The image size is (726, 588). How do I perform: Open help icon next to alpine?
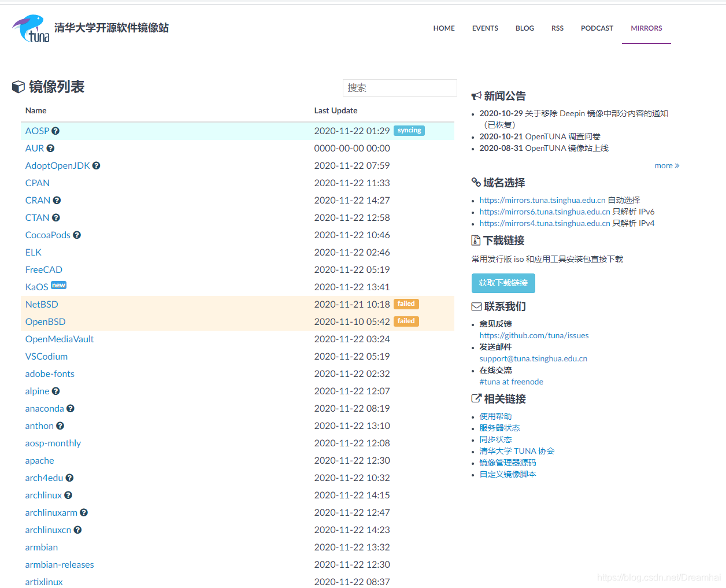55,391
